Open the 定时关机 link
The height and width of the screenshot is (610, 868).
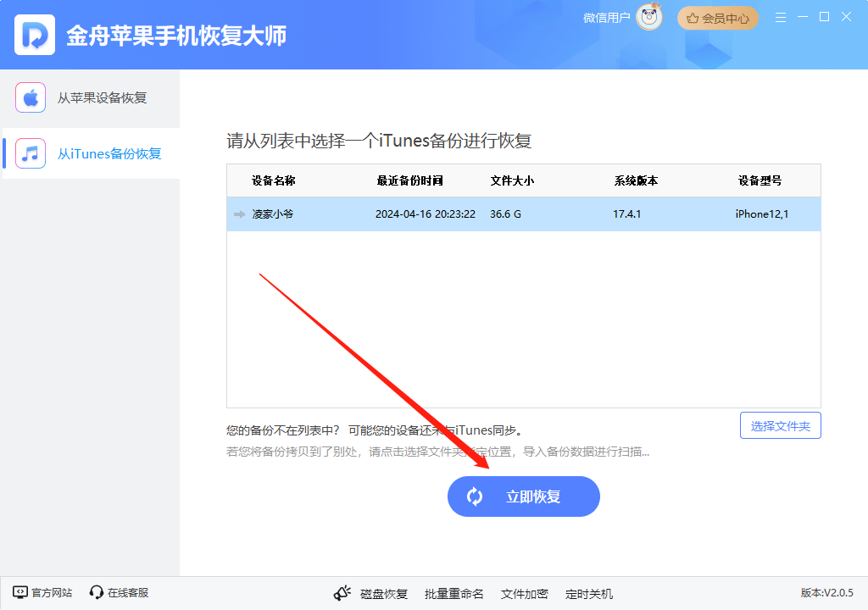click(589, 594)
